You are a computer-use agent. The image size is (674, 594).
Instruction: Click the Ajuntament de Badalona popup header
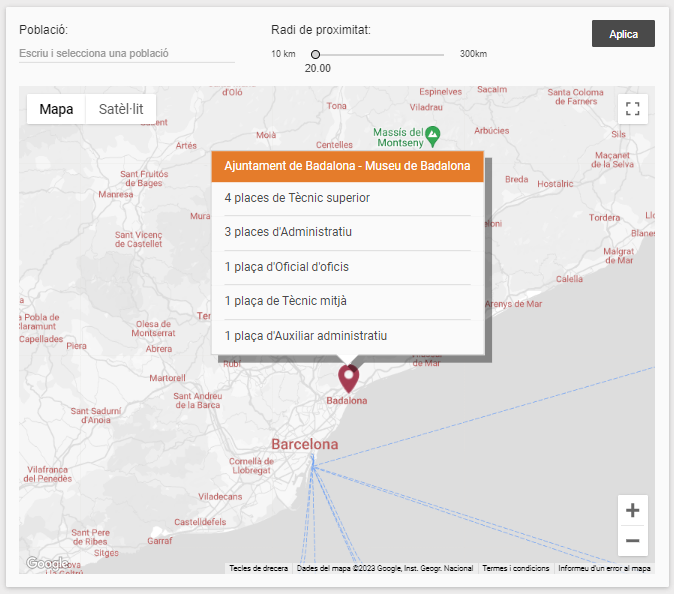pyautogui.click(x=347, y=166)
